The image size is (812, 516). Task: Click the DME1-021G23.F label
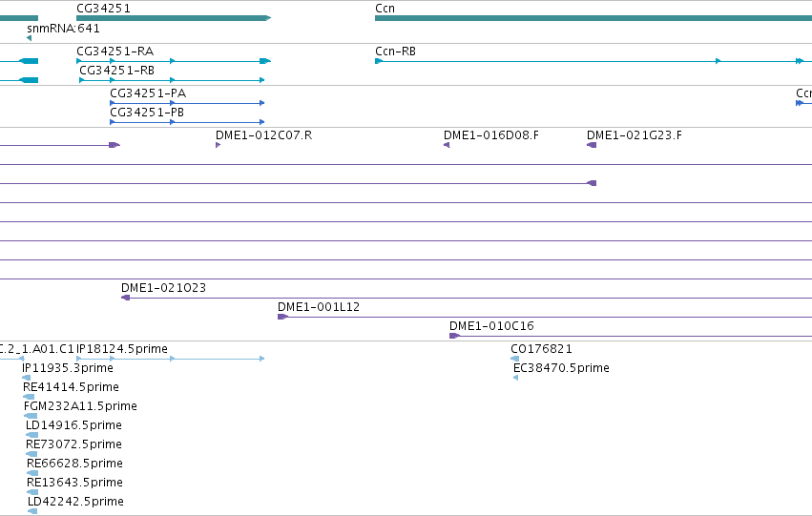coord(634,135)
